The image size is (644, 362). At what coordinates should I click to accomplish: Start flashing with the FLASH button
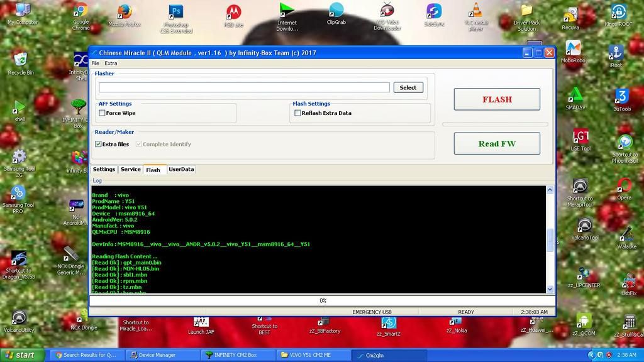click(497, 99)
